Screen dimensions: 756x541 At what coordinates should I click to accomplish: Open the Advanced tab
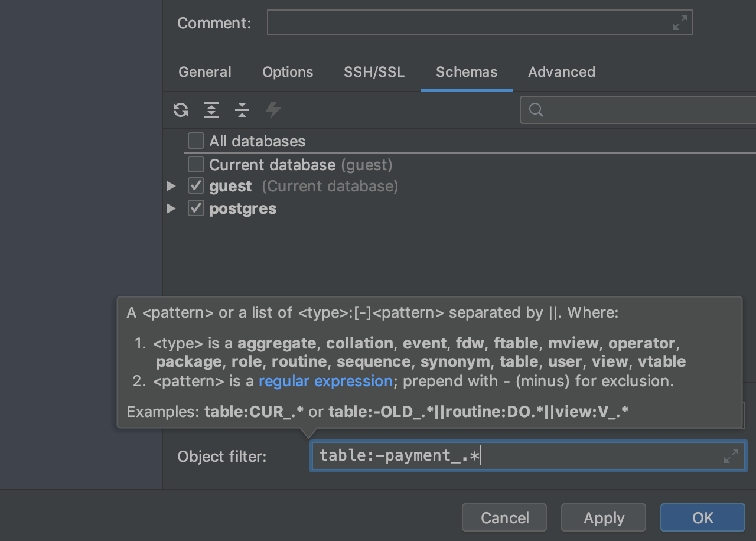coord(562,72)
